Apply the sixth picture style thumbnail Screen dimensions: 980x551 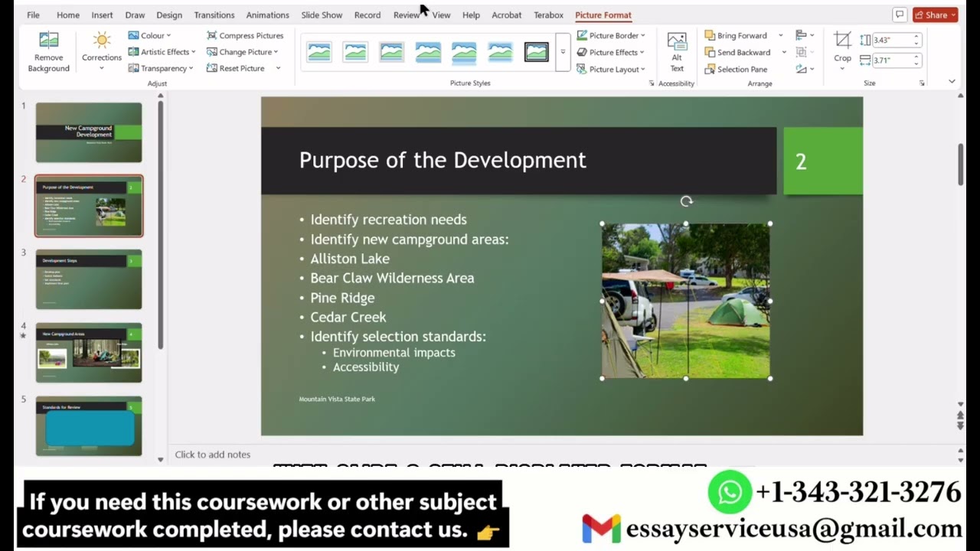click(500, 52)
